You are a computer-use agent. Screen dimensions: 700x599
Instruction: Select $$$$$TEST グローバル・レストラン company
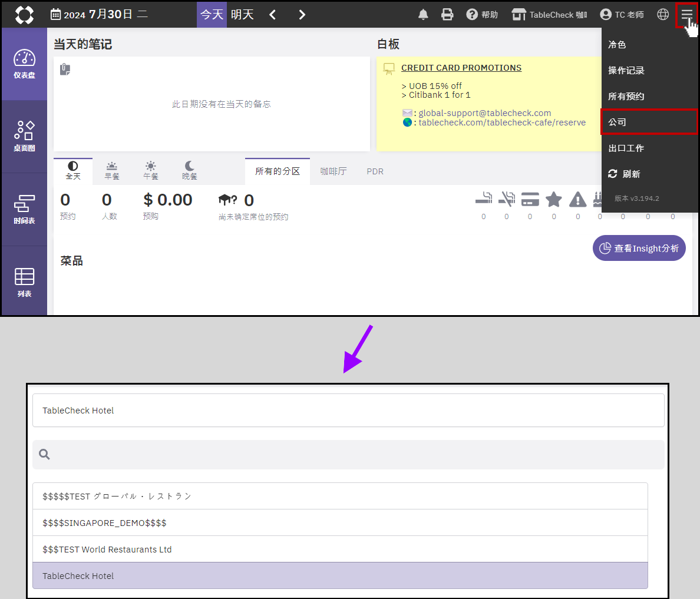coord(340,496)
